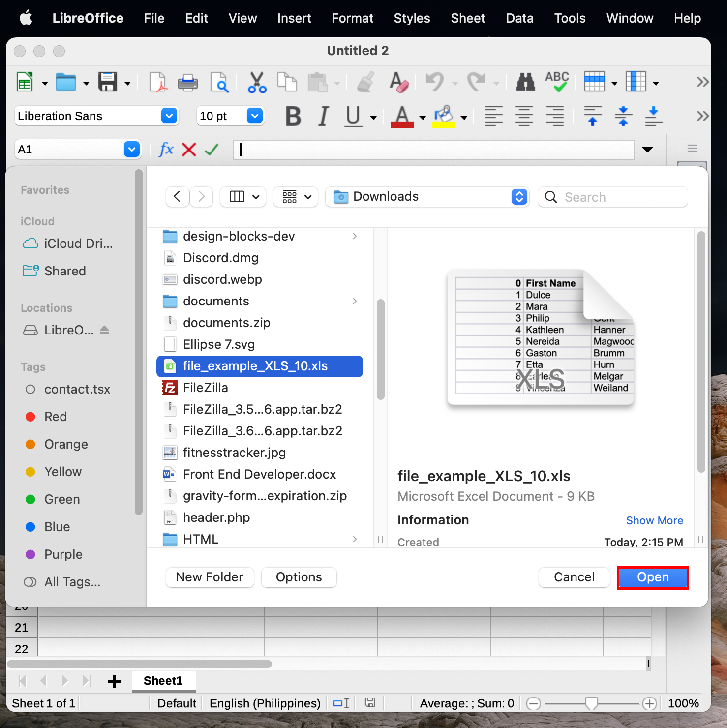Select the Red tag in sidebar
Image resolution: width=727 pixels, height=728 pixels.
[55, 417]
